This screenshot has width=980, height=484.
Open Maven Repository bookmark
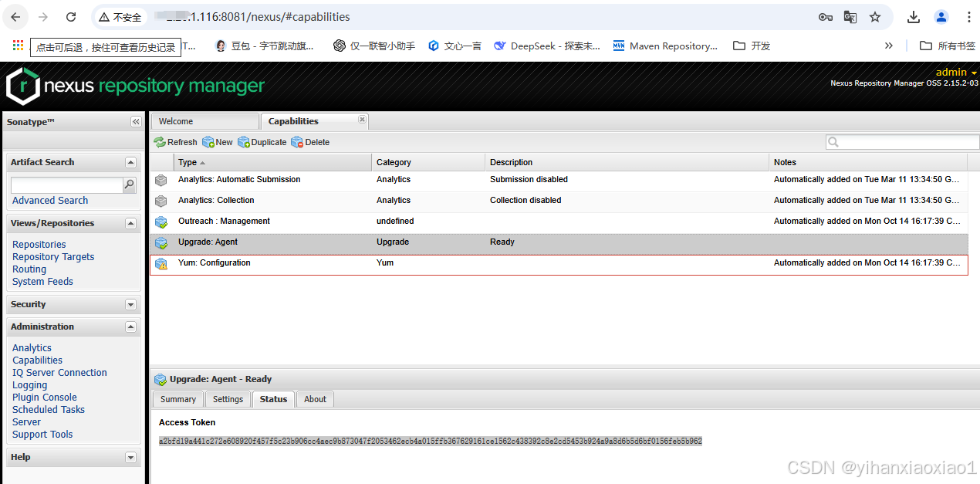pyautogui.click(x=665, y=46)
